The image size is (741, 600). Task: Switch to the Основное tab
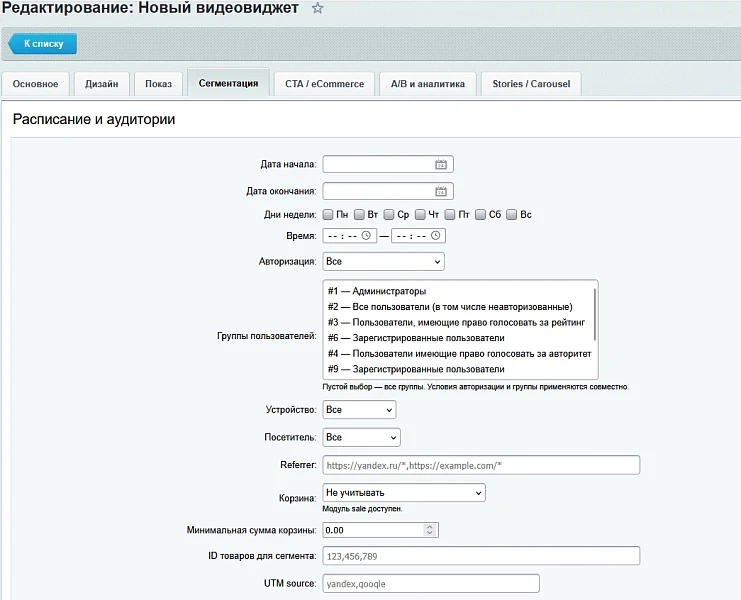(35, 84)
